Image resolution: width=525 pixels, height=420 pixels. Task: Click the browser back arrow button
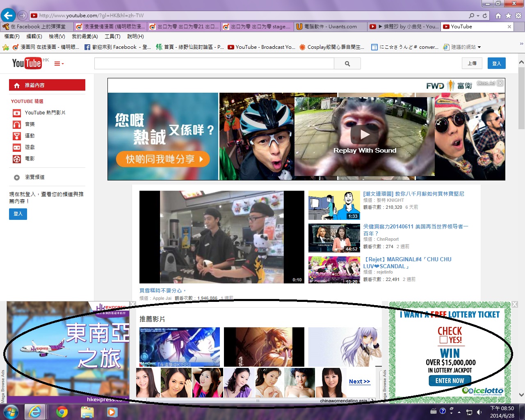8,16
